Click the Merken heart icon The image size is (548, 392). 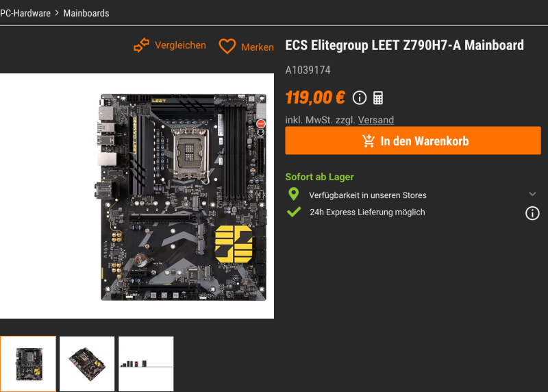click(227, 46)
